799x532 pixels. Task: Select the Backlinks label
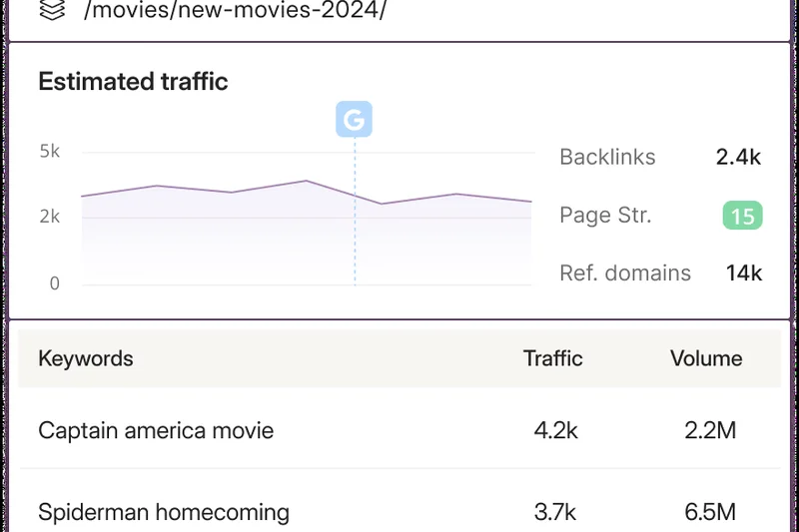(607, 157)
